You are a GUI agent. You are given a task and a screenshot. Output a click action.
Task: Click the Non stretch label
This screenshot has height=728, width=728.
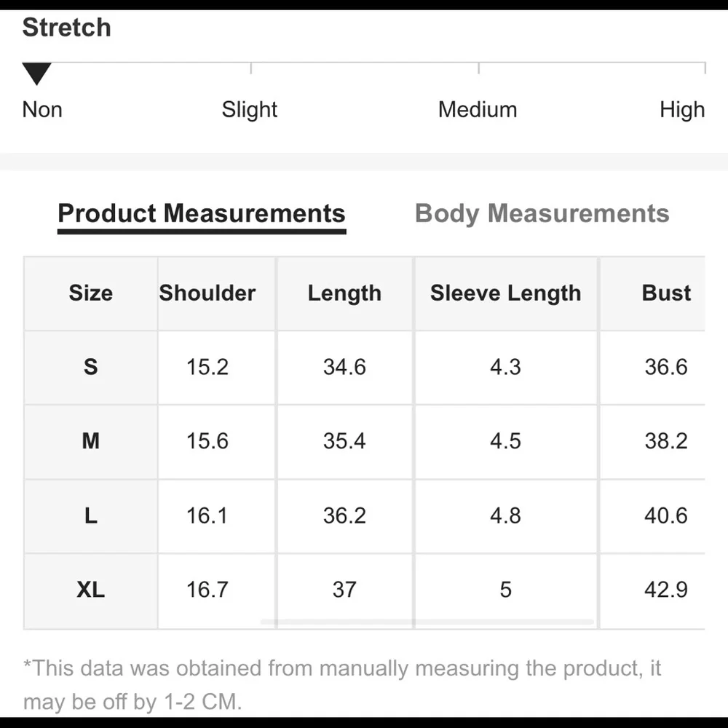click(x=42, y=110)
